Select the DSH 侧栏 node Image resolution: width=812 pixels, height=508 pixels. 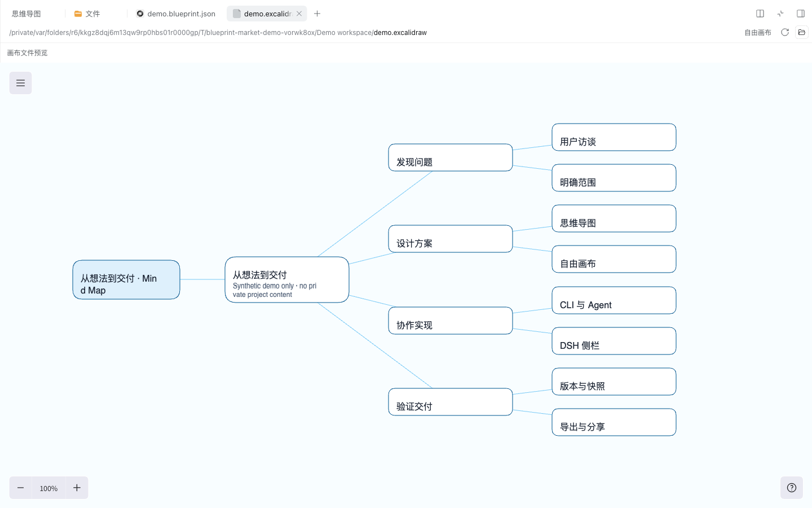point(614,341)
